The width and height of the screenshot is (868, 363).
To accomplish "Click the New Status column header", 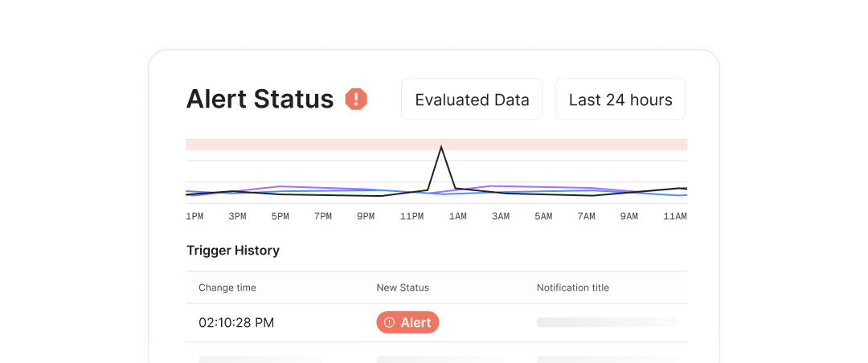I will [x=403, y=288].
